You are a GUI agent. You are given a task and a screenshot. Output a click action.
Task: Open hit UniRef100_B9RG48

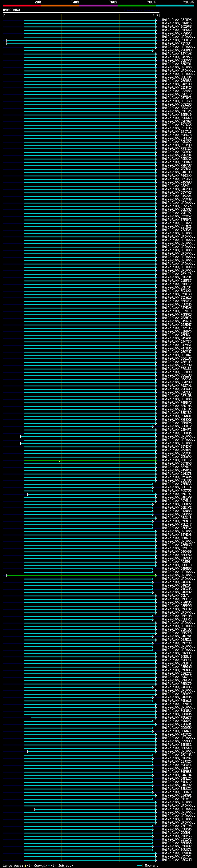pos(177,118)
